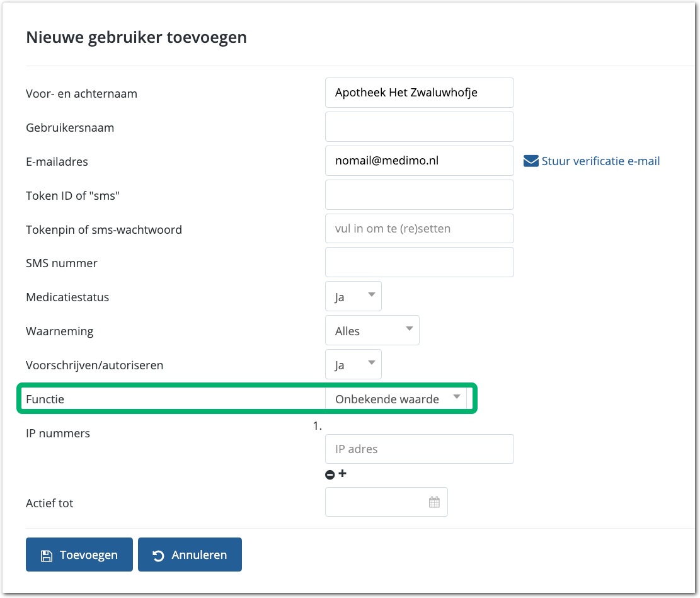Click the Tokenpin of sms-wachtwoord field

click(419, 229)
